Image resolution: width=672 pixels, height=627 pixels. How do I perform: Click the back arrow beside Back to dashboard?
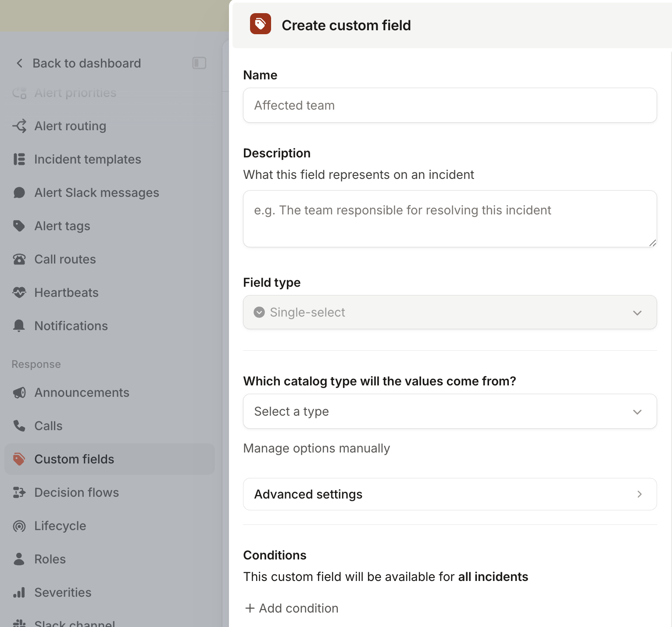pos(19,63)
